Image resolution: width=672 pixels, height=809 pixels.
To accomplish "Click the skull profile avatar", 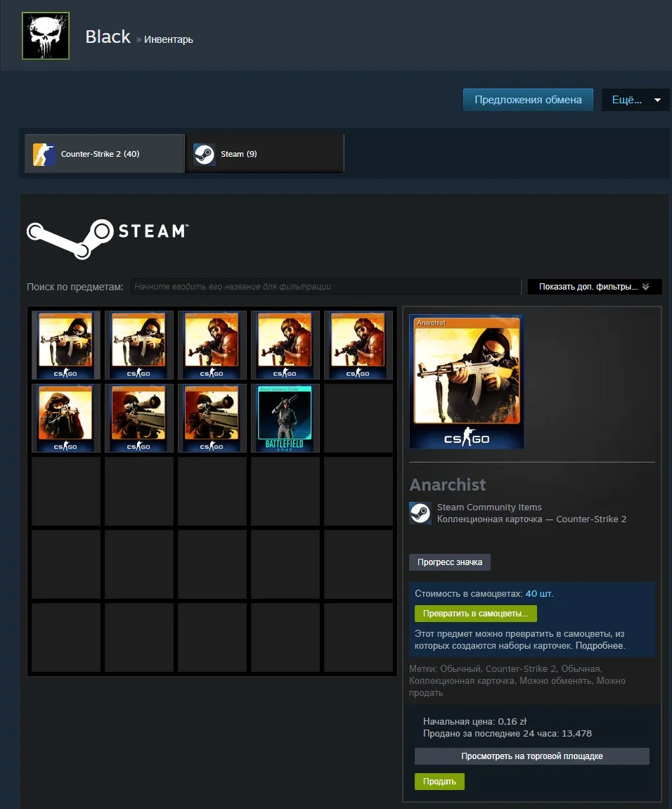I will point(46,36).
